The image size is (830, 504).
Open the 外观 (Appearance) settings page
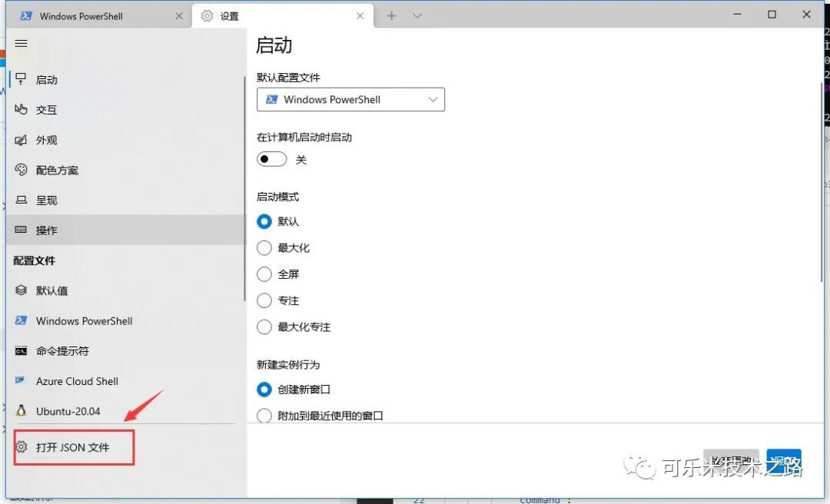(46, 140)
